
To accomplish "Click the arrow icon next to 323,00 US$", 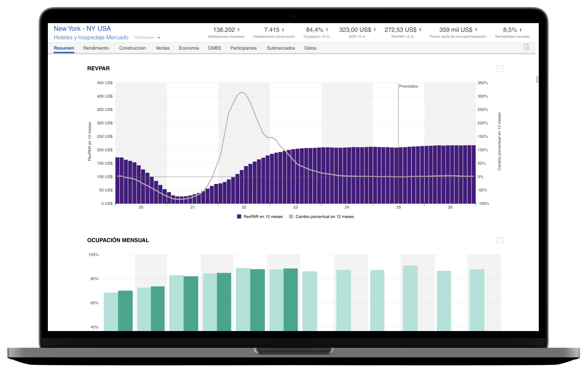I will (375, 30).
